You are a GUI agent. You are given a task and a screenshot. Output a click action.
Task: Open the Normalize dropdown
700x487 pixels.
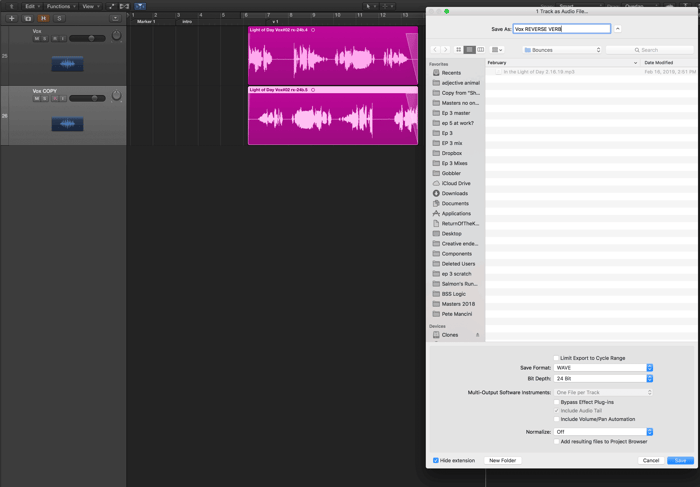[x=603, y=432]
